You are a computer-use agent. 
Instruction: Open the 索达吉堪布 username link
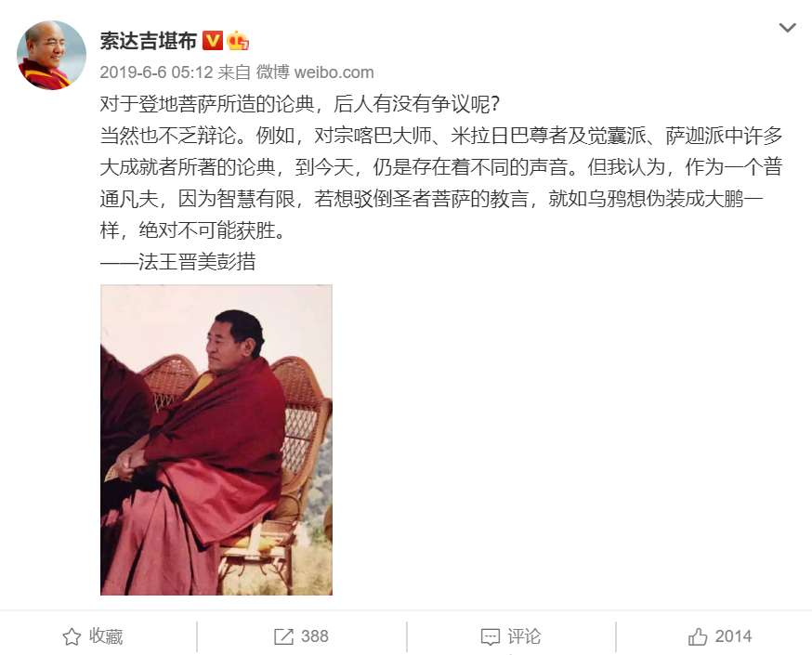pyautogui.click(x=148, y=40)
